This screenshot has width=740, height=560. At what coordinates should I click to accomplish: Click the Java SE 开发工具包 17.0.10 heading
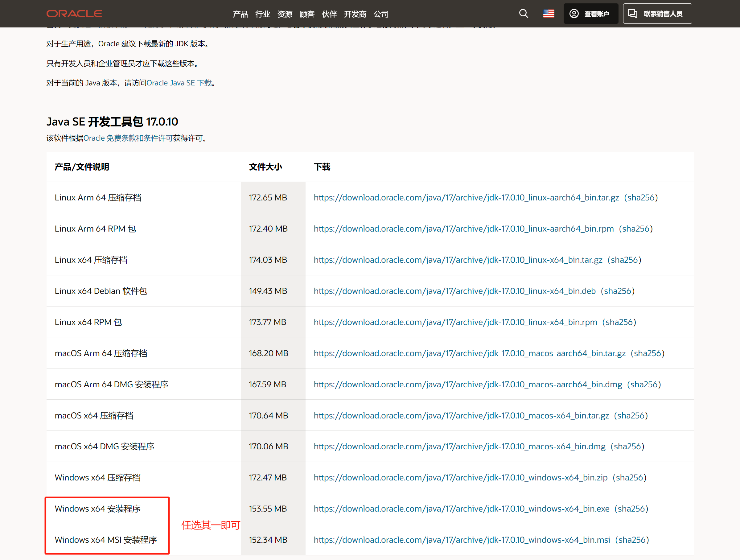click(112, 121)
